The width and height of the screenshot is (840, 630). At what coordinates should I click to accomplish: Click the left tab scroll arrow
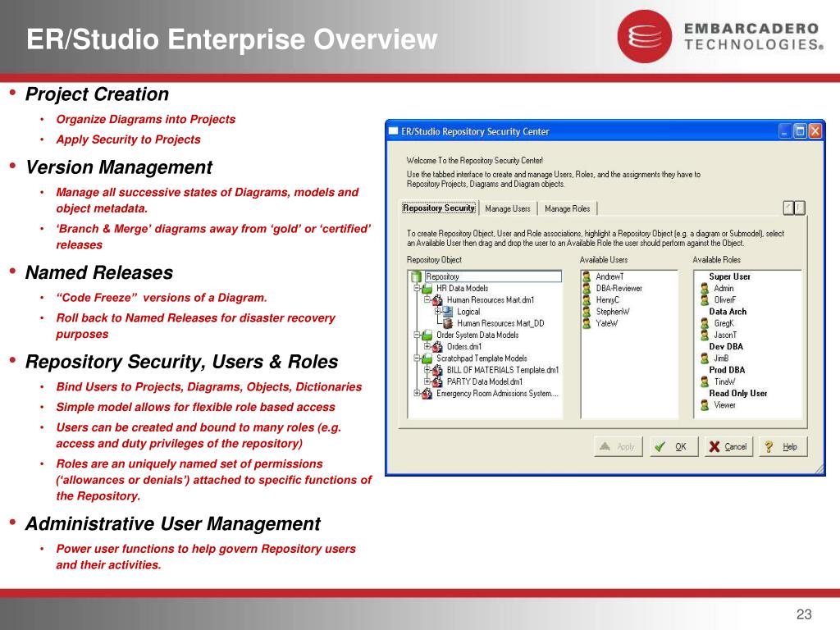click(788, 208)
